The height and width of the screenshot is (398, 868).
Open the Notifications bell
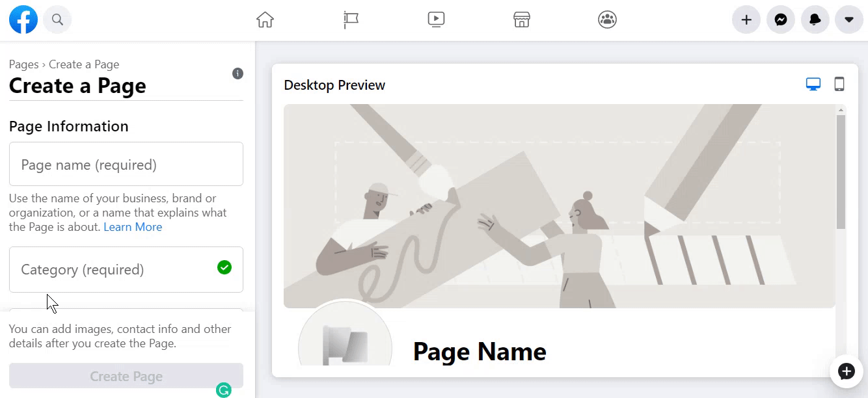click(x=815, y=20)
